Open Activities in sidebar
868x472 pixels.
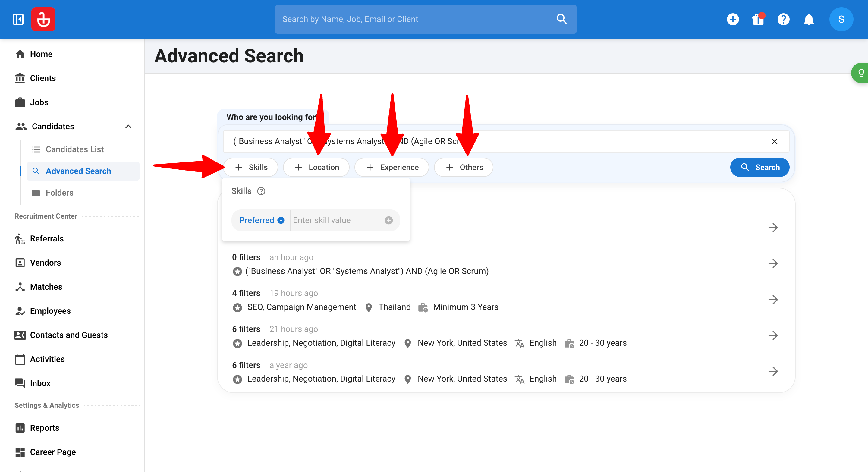coord(47,359)
